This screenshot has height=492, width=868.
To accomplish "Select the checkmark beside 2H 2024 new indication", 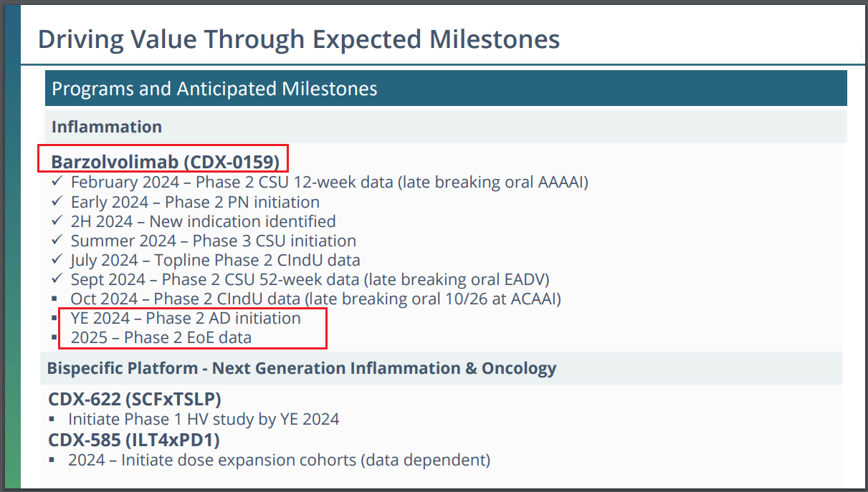I will click(57, 221).
